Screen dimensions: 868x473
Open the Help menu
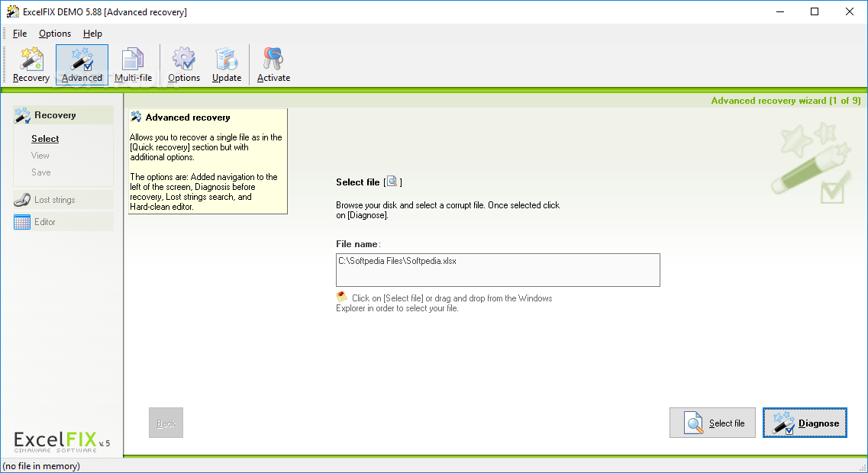[92, 34]
